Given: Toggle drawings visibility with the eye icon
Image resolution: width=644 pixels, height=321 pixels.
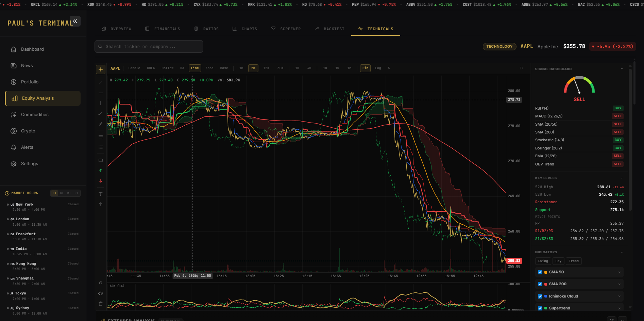Looking at the screenshot, I should [101, 293].
